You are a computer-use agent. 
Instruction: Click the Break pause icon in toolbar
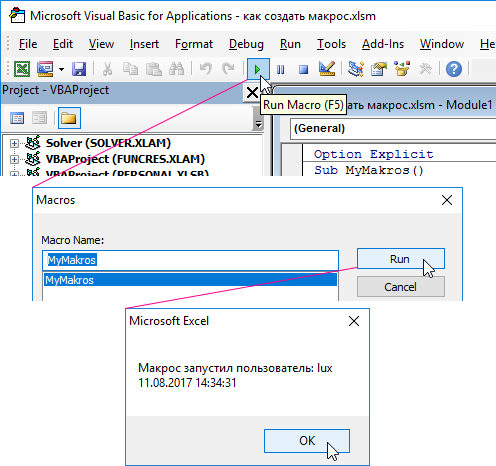(281, 69)
